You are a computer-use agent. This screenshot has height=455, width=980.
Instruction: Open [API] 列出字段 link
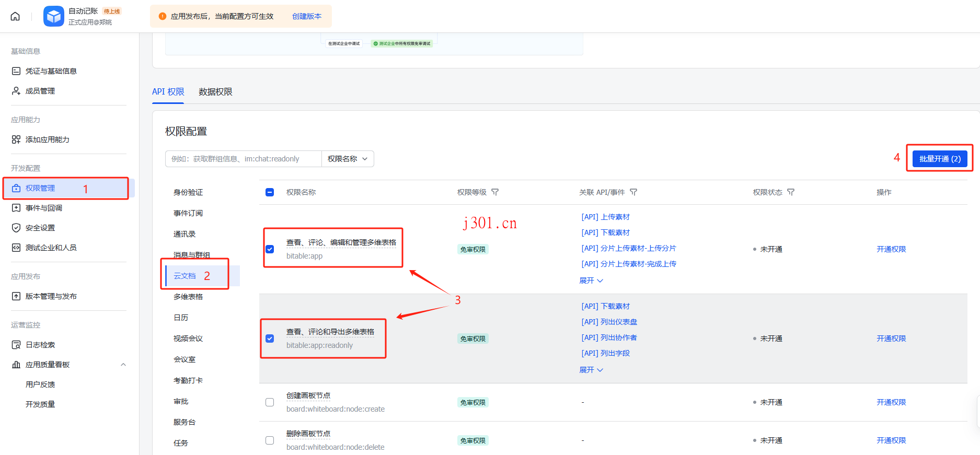point(606,353)
